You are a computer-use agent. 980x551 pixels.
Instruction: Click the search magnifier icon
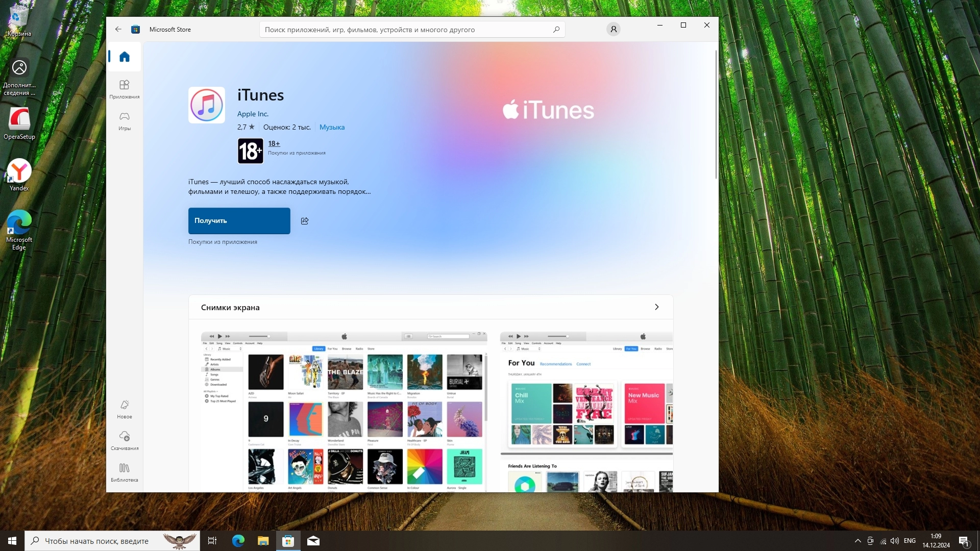point(556,30)
